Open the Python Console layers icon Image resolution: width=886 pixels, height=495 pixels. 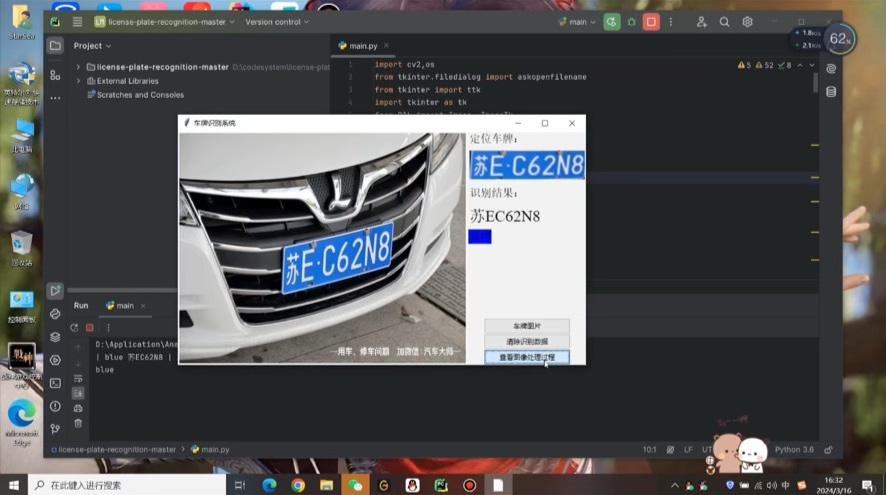[x=55, y=337]
